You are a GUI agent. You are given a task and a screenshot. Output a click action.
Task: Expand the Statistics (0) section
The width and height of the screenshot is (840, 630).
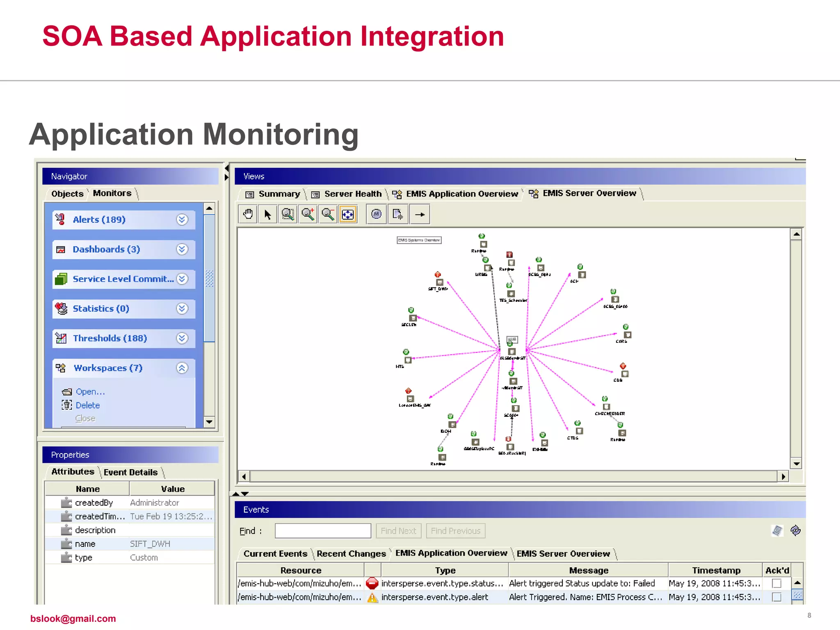pyautogui.click(x=182, y=308)
